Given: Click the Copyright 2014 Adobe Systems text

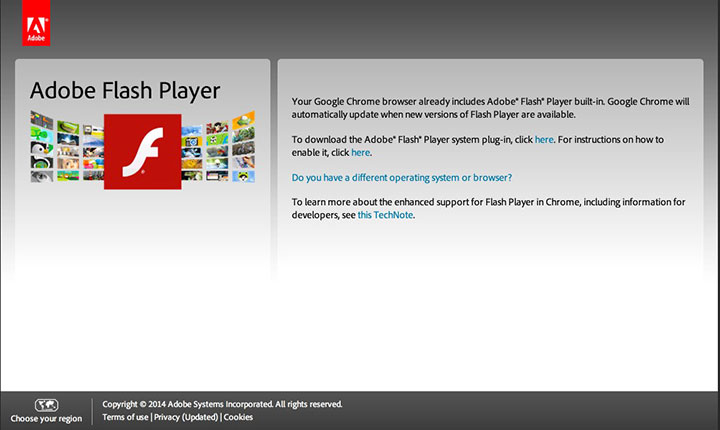Looking at the screenshot, I should (222, 404).
